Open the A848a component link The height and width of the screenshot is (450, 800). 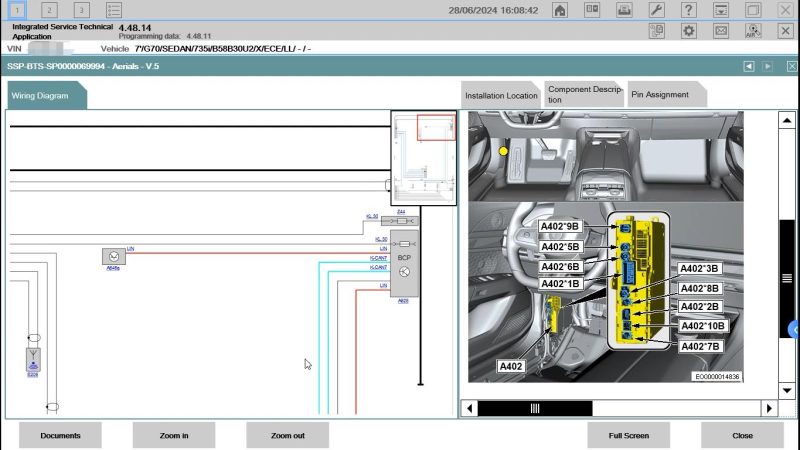click(x=113, y=268)
